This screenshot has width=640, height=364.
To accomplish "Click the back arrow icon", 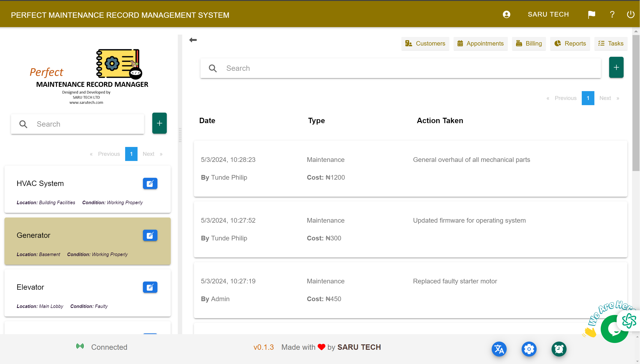I will [x=193, y=40].
